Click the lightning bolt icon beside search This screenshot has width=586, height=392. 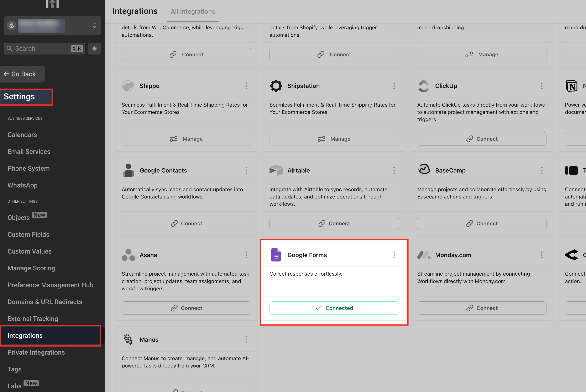point(94,48)
